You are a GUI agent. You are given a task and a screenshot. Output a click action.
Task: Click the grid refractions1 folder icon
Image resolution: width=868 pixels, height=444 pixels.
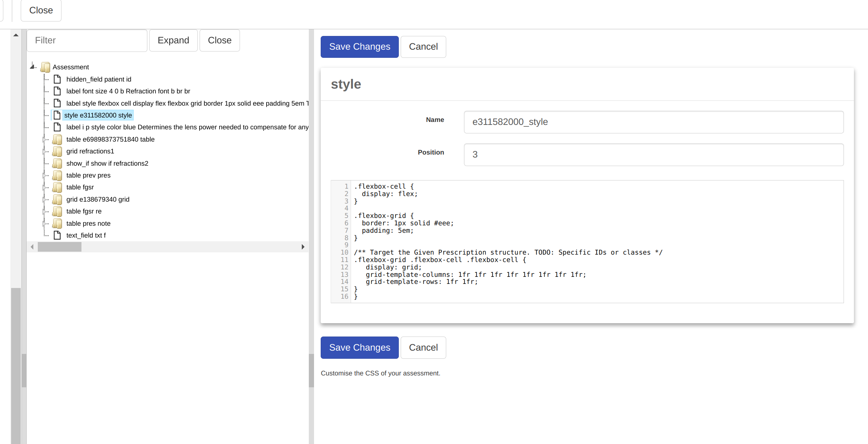(x=57, y=151)
